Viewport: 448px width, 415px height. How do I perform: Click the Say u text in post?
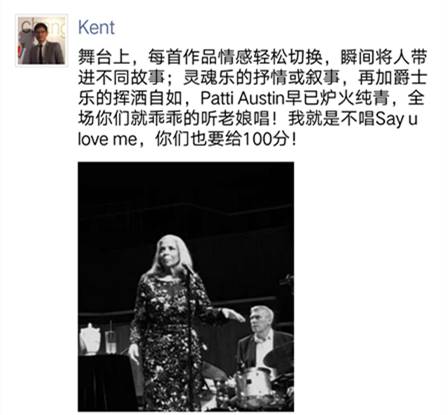[x=397, y=119]
